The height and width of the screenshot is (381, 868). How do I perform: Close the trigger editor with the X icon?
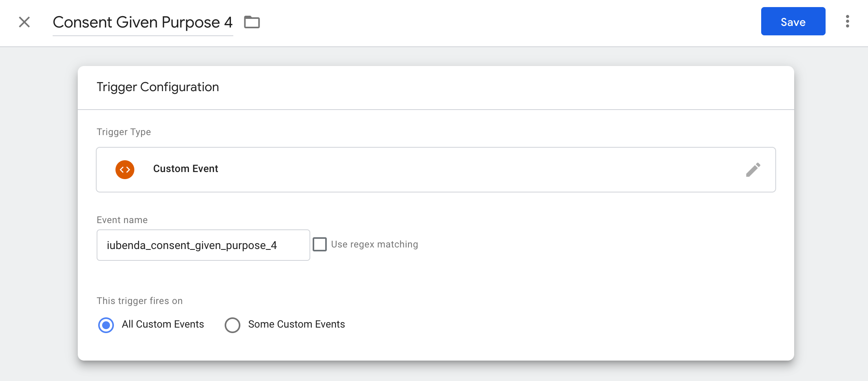coord(24,22)
